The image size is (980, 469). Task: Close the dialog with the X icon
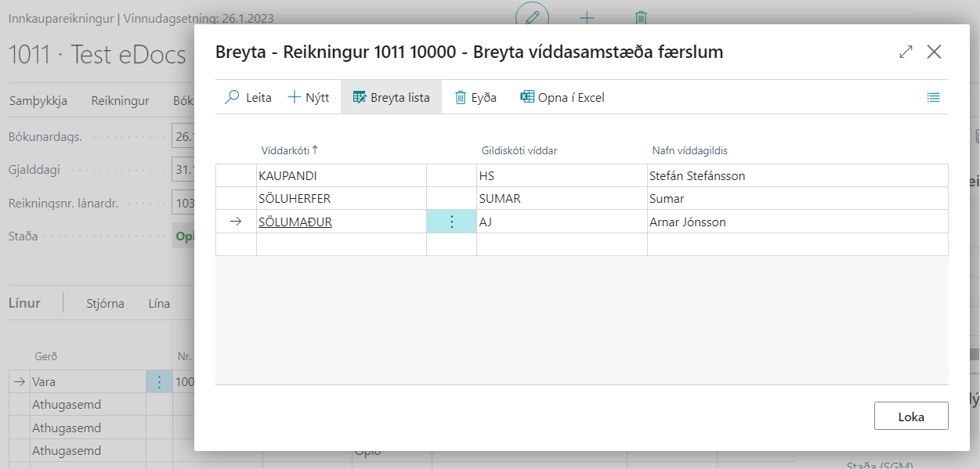pos(934,52)
